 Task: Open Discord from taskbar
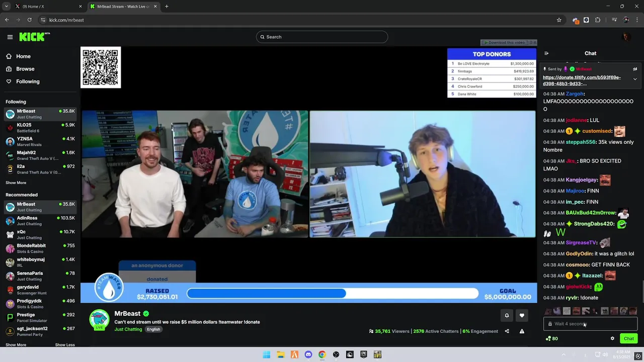[308, 354]
